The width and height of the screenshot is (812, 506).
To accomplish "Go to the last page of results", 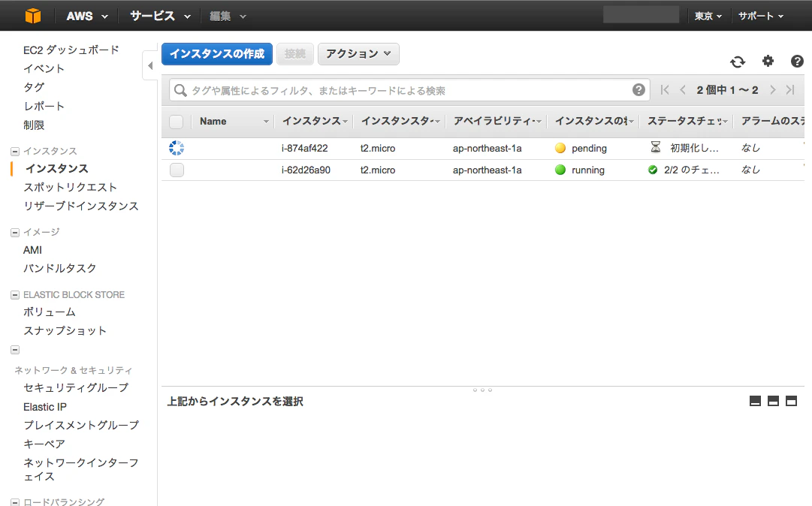I will 790,90.
